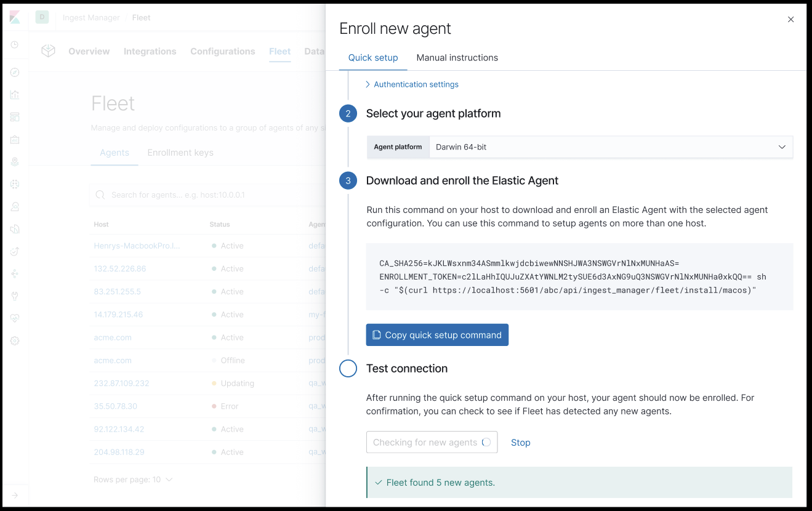The width and height of the screenshot is (812, 511).
Task: Open the Kibana home logo
Action: (x=15, y=17)
